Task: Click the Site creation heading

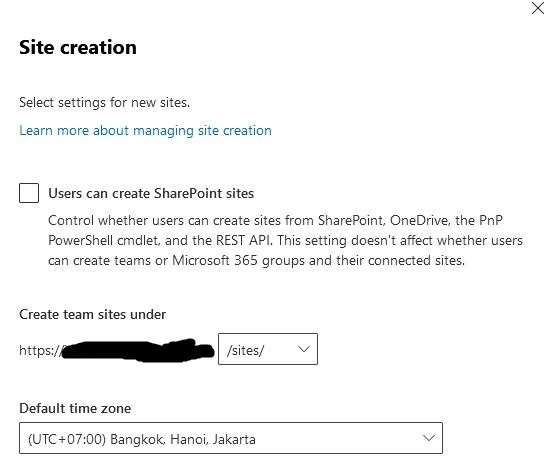Action: click(x=78, y=47)
